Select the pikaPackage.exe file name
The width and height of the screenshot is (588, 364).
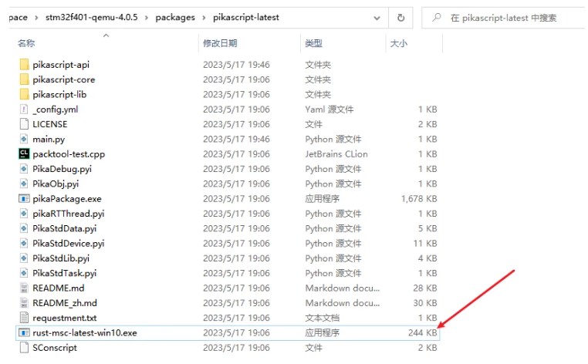click(67, 198)
